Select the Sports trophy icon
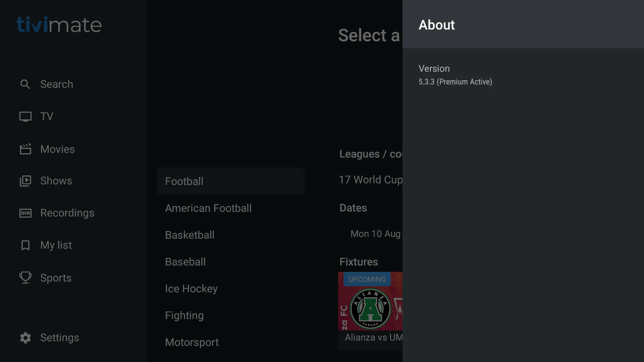Image resolution: width=644 pixels, height=362 pixels. [x=25, y=278]
